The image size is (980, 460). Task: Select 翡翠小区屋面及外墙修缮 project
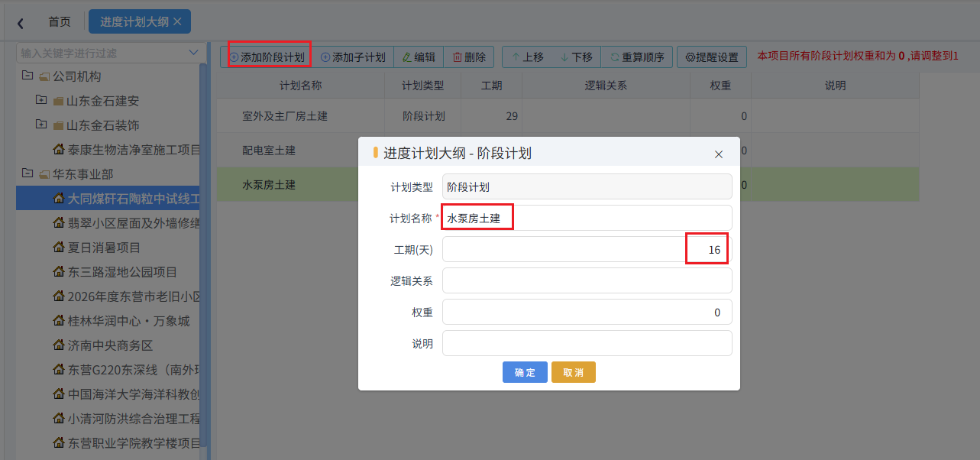pyautogui.click(x=134, y=223)
